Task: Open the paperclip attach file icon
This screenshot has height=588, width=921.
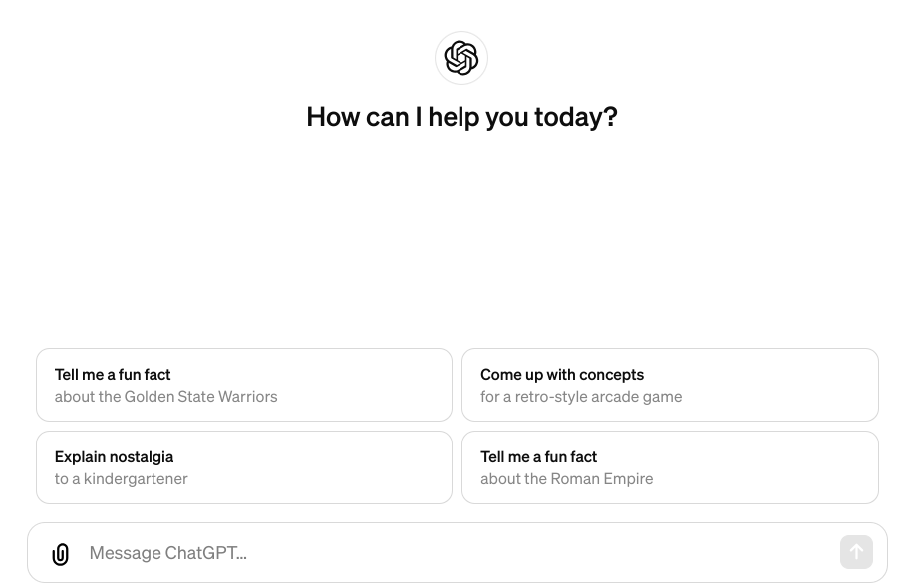Action: pos(61,554)
